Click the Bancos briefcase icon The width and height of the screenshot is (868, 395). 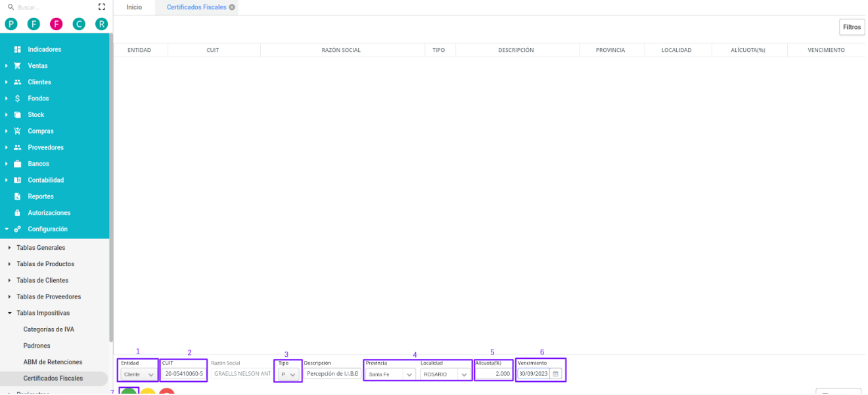coord(18,164)
